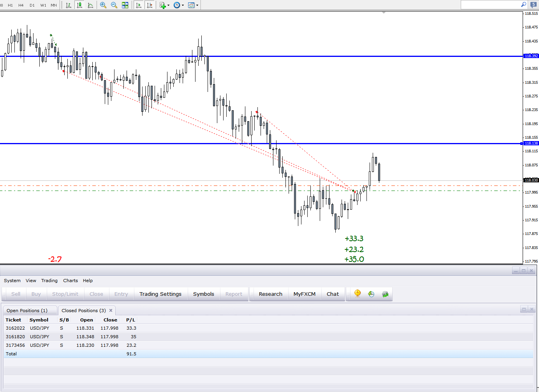
Task: Maximize the positions panel
Action: (524, 309)
